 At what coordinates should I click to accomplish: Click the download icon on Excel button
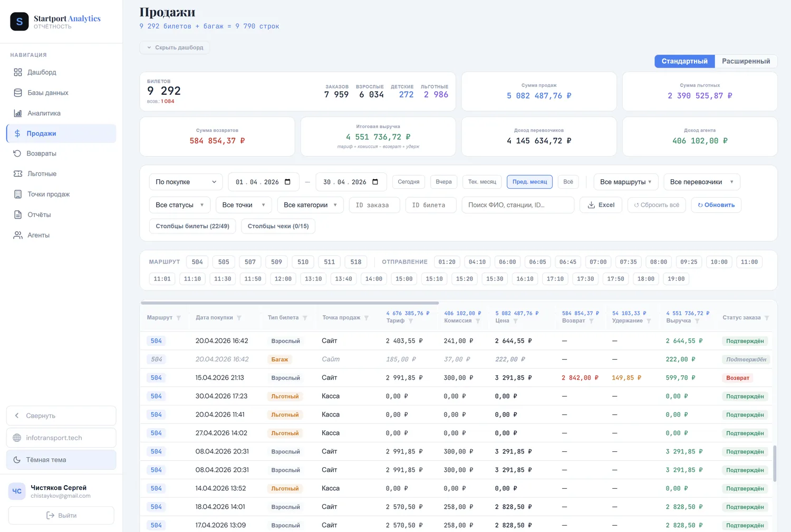591,205
